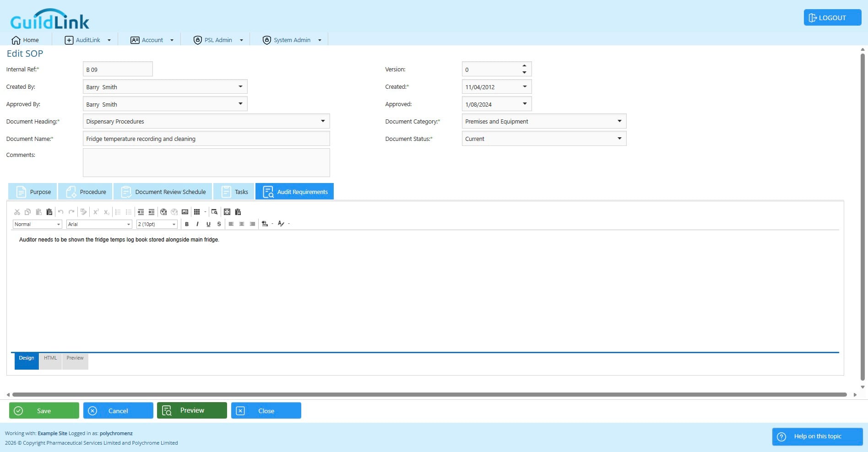
Task: Switch to the Tasks tab
Action: [x=233, y=192]
